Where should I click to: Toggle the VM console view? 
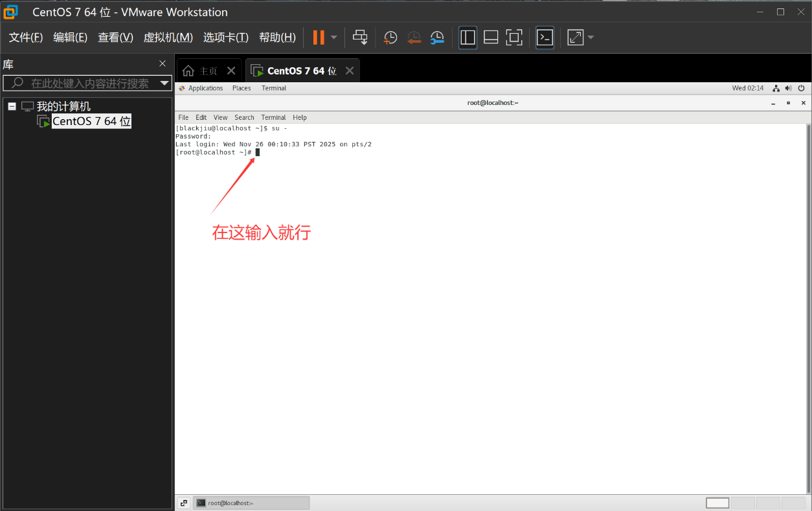(545, 37)
